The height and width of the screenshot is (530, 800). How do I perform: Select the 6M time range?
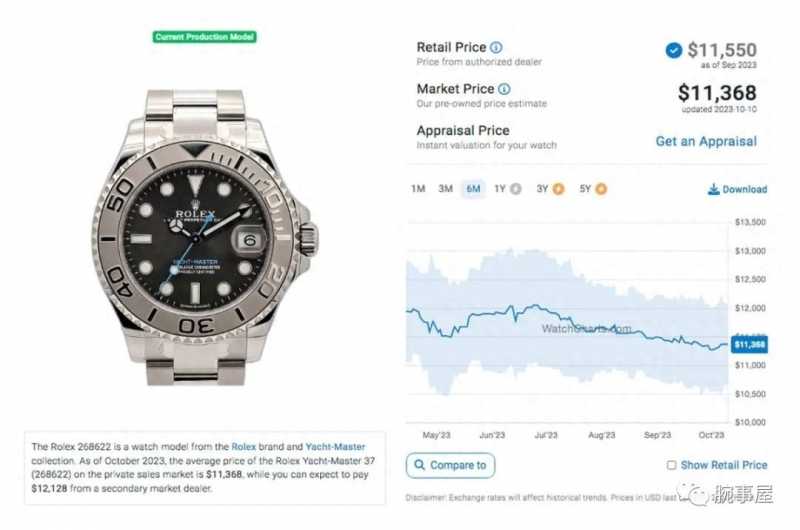[473, 189]
